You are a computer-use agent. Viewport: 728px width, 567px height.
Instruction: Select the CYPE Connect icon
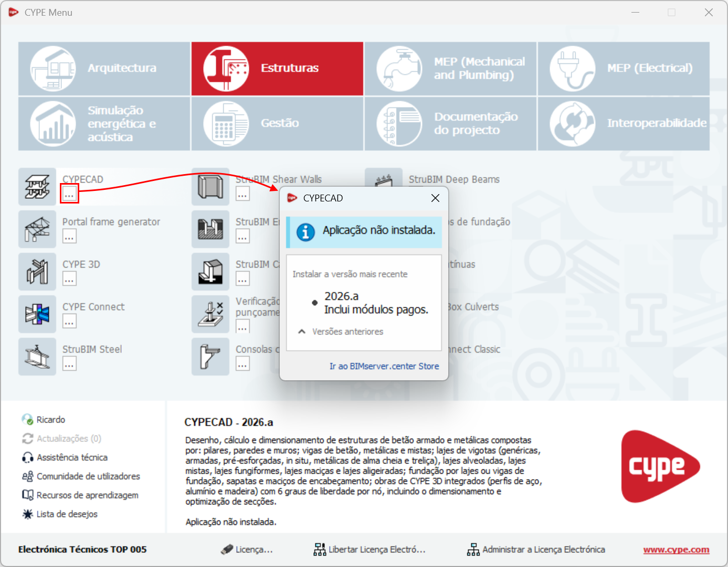pos(37,314)
